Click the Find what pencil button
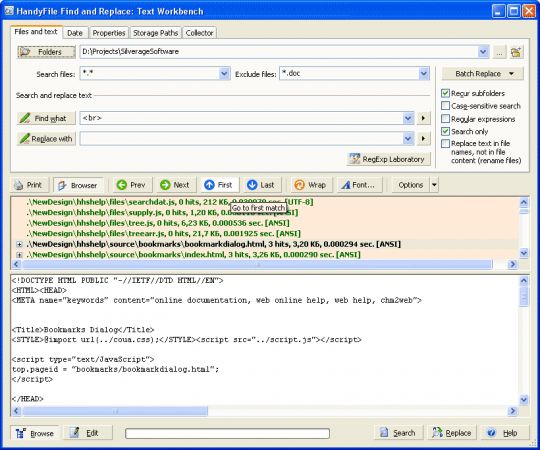The image size is (540, 450). 46,118
